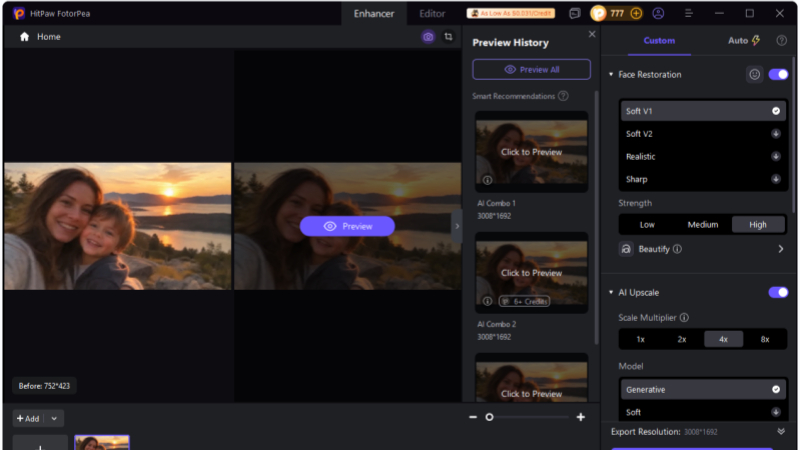This screenshot has height=450, width=800.
Task: Click the face smiley icon in Face Restoration
Action: pyautogui.click(x=755, y=74)
